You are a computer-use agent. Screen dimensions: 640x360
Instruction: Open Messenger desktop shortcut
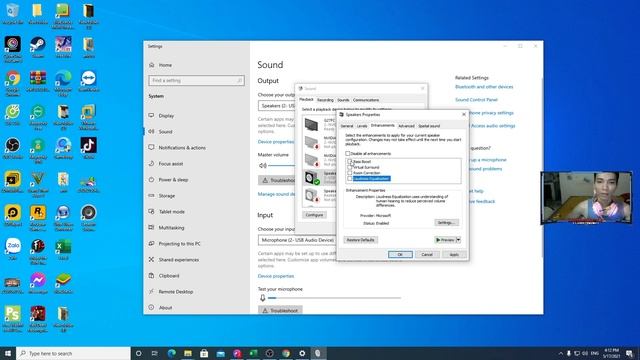click(38, 282)
